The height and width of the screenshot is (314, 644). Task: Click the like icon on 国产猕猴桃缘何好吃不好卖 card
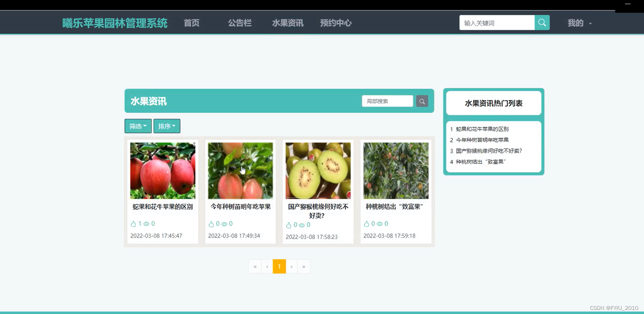click(289, 225)
